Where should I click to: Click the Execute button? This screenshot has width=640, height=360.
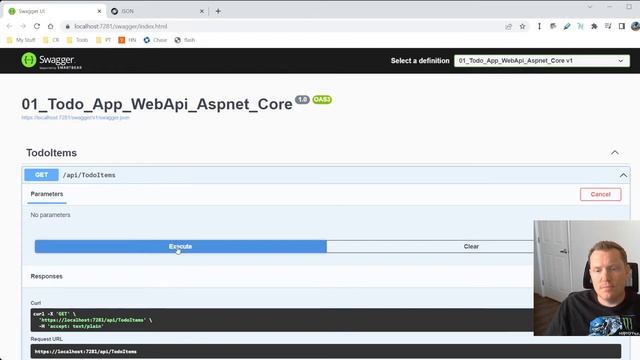coord(180,247)
